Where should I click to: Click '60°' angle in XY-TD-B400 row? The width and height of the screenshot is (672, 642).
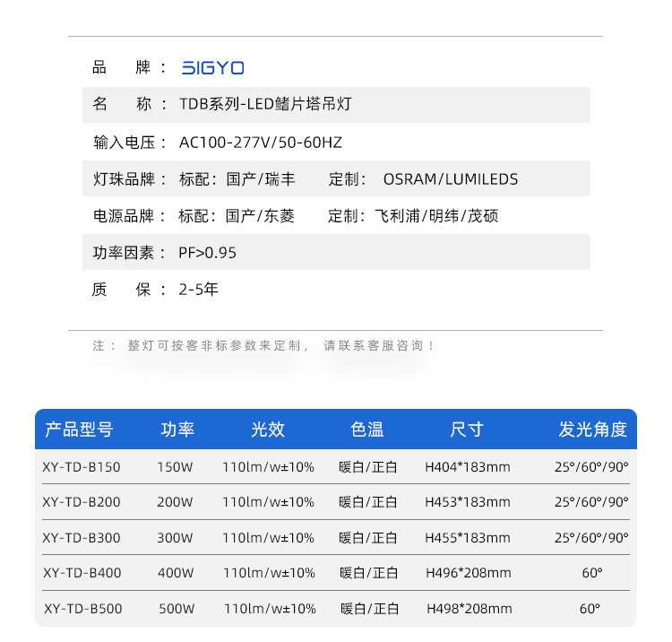coord(592,573)
